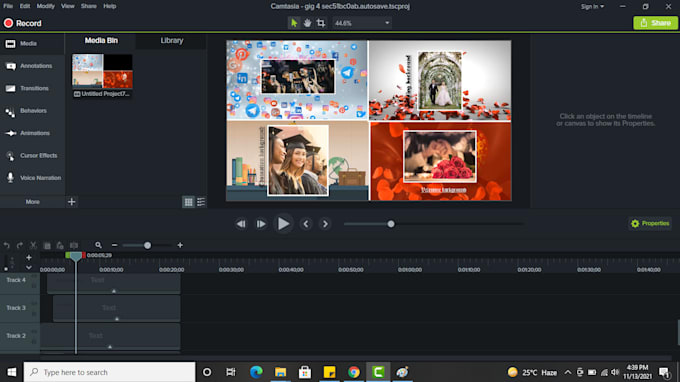
Task: Select the arrow Edit mode tool
Action: pos(294,23)
